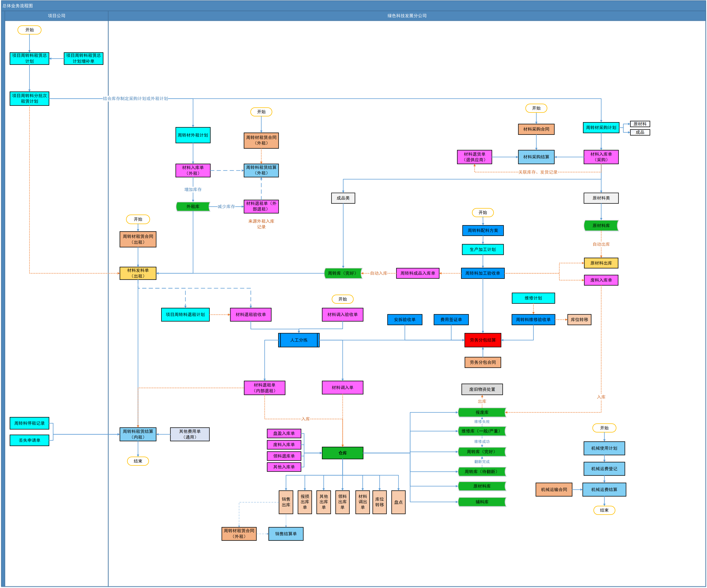Select the 周转料停租记录 box
The height and width of the screenshot is (588, 707).
(x=29, y=423)
